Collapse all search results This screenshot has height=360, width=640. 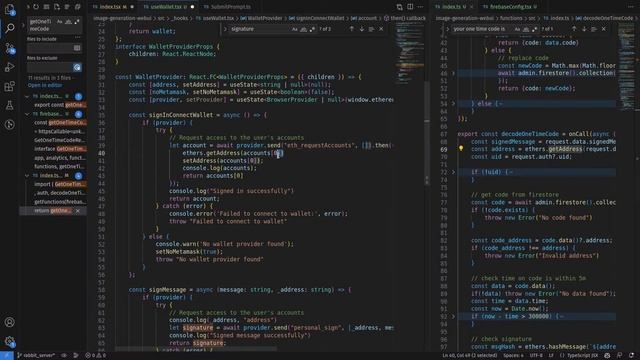tap(78, 7)
